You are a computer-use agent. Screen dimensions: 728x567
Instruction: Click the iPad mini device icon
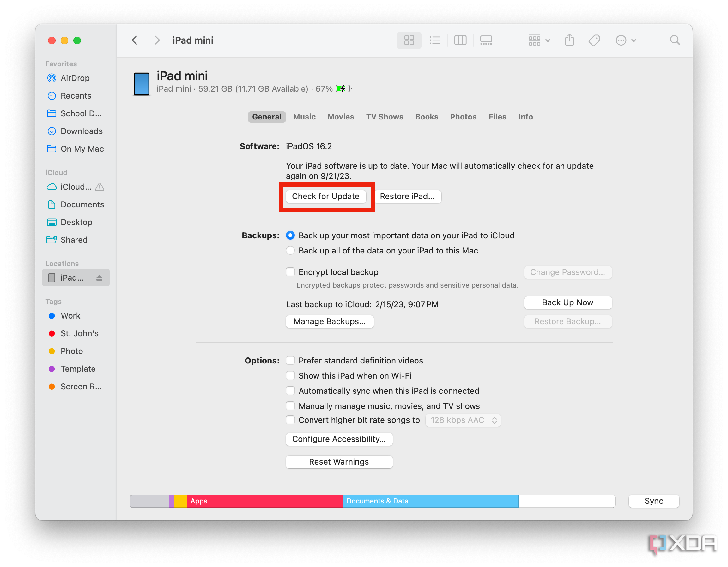tap(141, 84)
